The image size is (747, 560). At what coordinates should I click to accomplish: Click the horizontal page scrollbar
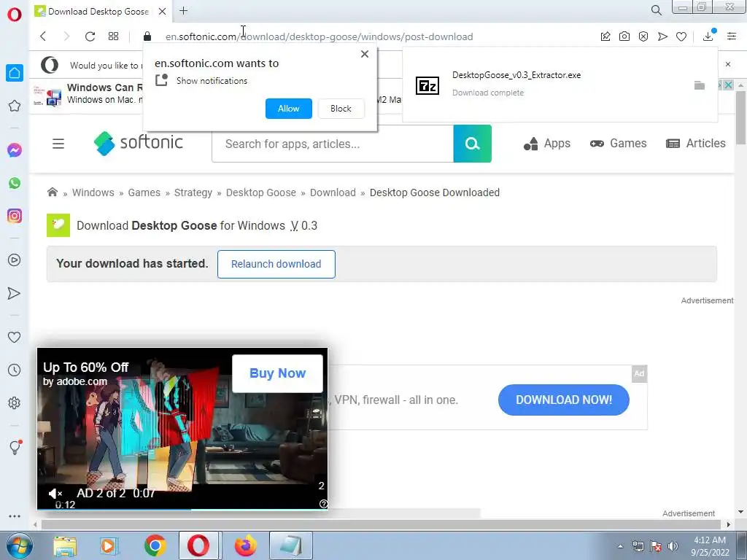coord(381,524)
